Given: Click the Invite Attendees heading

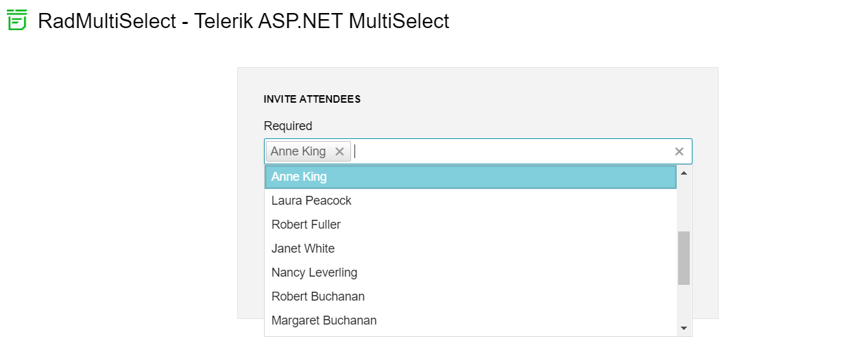Looking at the screenshot, I should click(312, 99).
